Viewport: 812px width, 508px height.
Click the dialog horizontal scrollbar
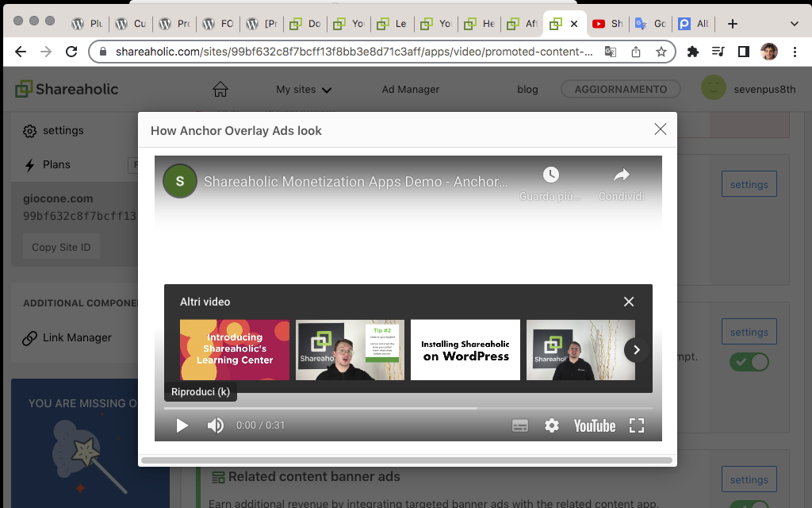407,460
